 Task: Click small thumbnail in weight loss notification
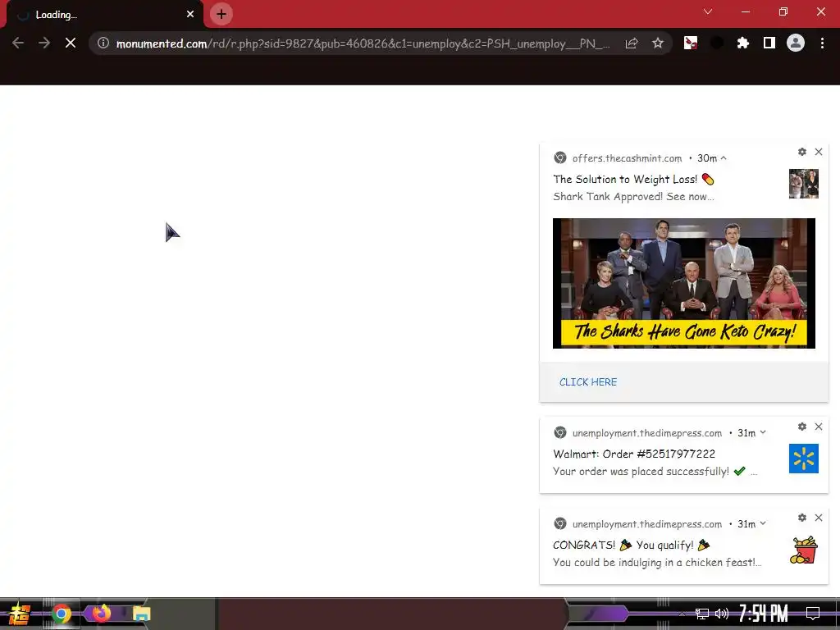point(804,184)
